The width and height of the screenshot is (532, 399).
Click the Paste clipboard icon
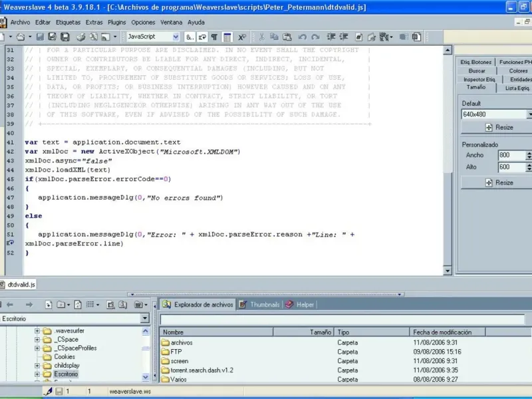[288, 37]
